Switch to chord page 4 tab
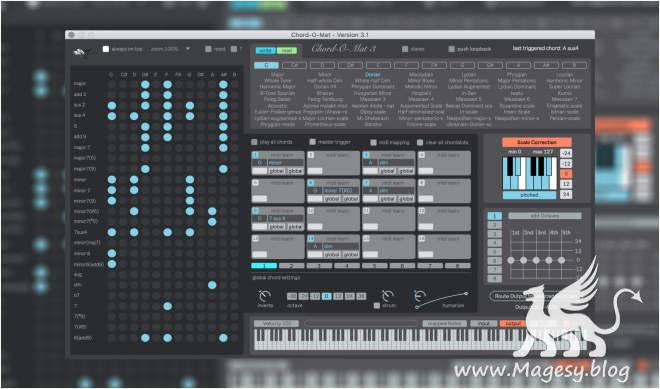The height and width of the screenshot is (389, 660). click(347, 266)
